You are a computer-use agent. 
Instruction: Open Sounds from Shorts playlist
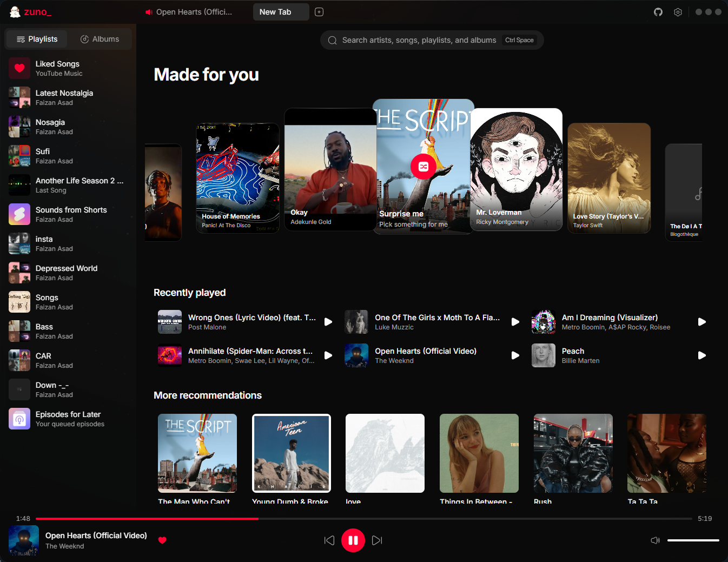pyautogui.click(x=68, y=214)
